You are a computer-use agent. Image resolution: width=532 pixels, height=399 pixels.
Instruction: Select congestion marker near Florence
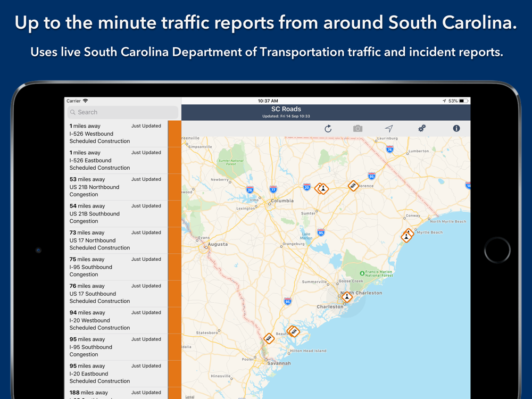tap(353, 186)
